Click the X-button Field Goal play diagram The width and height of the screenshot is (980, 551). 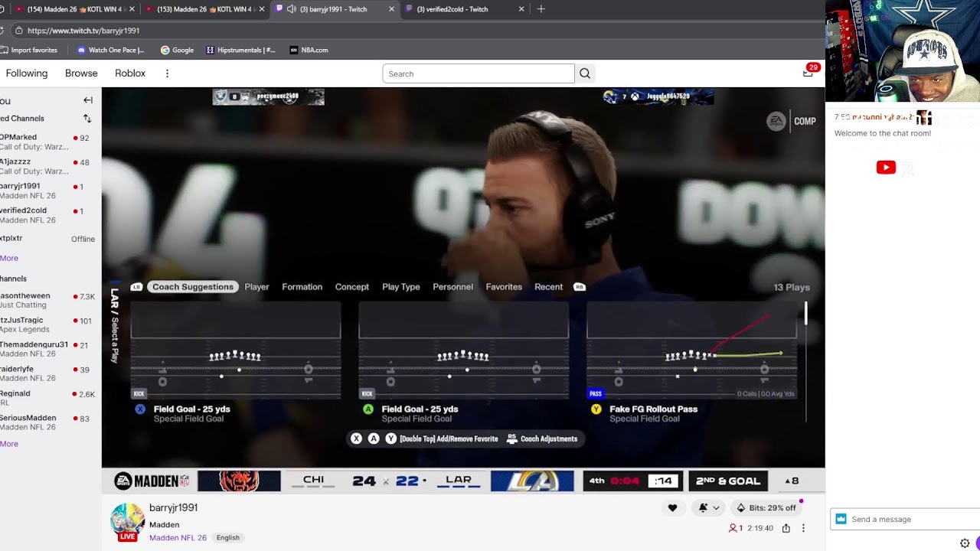236,350
